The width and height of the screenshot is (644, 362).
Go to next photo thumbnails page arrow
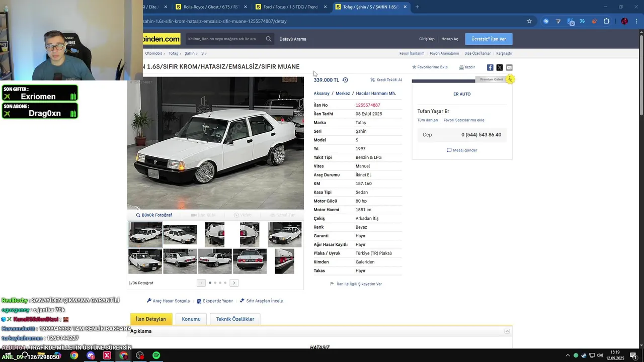(x=234, y=283)
